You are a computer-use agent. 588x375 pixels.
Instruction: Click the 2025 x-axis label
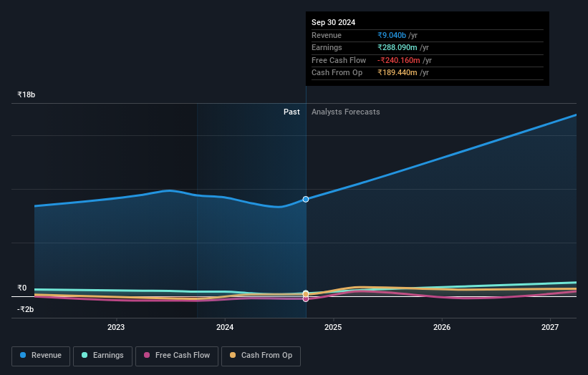[x=333, y=327]
